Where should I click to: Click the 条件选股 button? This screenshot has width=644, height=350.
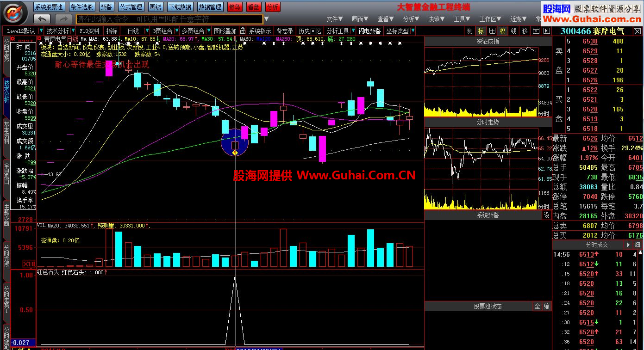click(x=82, y=7)
